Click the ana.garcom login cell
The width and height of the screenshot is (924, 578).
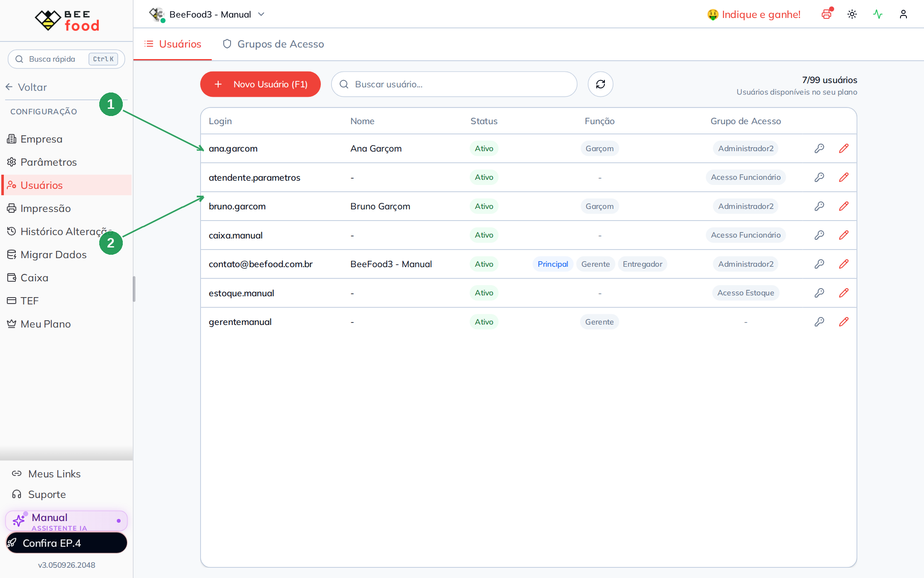[x=233, y=149]
